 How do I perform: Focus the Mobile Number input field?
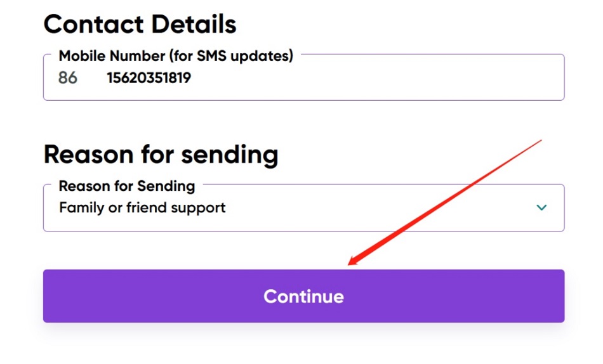(317, 78)
